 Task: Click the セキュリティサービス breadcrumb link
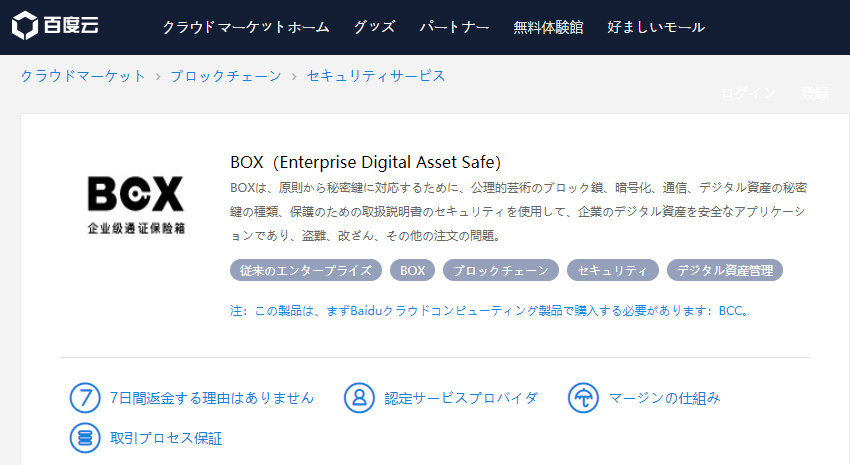tap(376, 76)
